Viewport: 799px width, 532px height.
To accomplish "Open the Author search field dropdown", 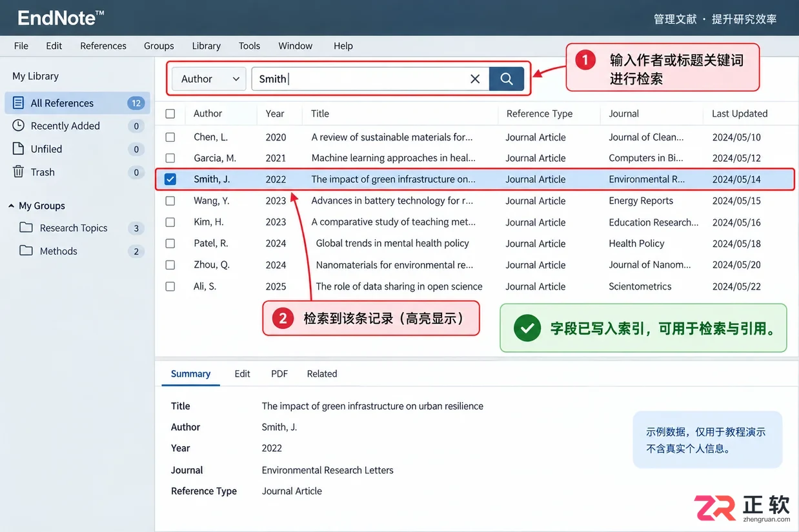I will click(208, 79).
